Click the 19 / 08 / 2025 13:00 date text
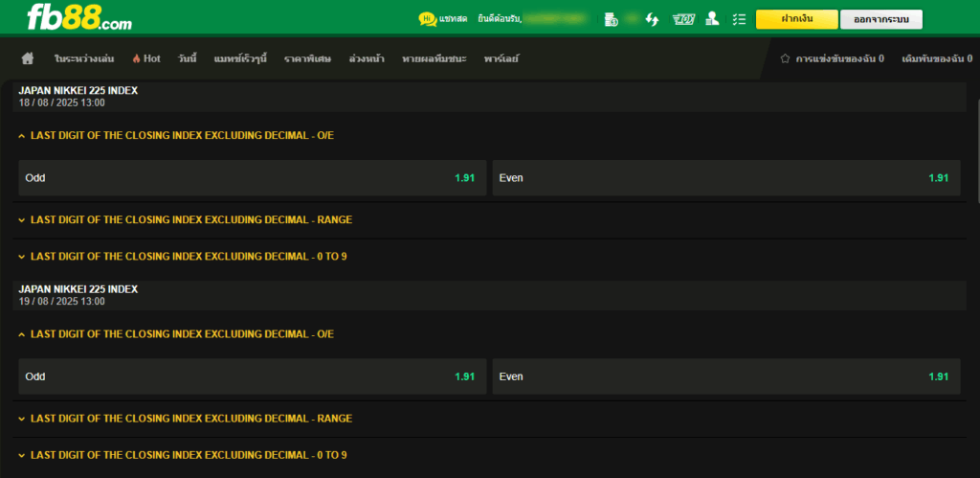The image size is (980, 478). (x=62, y=302)
